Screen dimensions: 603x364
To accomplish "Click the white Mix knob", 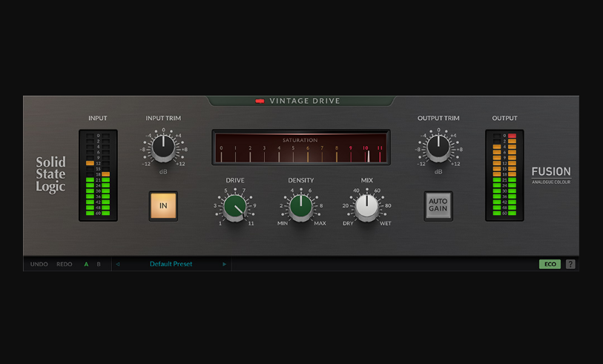I will pos(366,207).
